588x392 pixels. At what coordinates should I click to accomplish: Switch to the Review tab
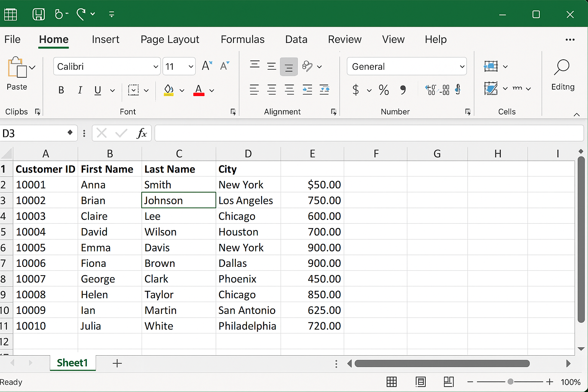tap(345, 39)
